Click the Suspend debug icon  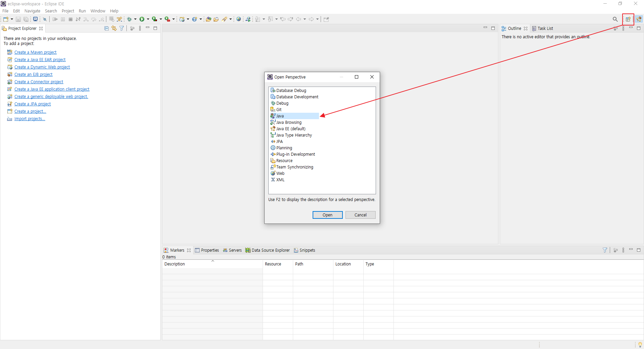(63, 19)
